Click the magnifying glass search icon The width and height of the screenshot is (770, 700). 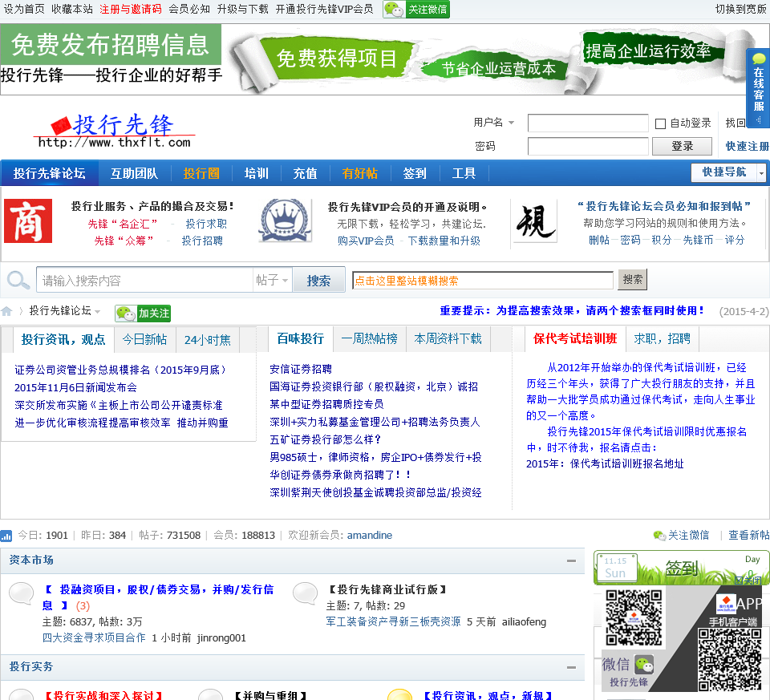tap(18, 280)
